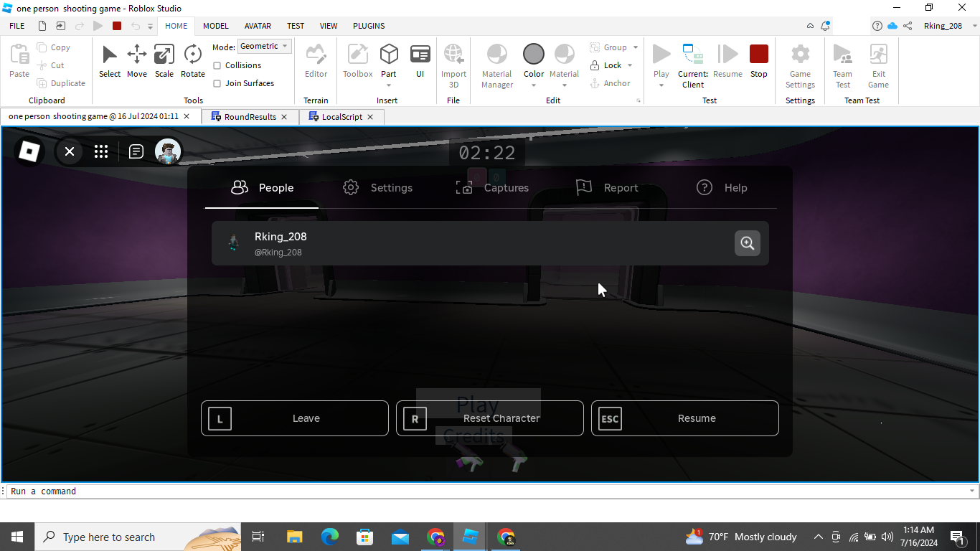Viewport: 980px width, 551px height.
Task: Click the Current: Client view switcher
Action: point(693,65)
